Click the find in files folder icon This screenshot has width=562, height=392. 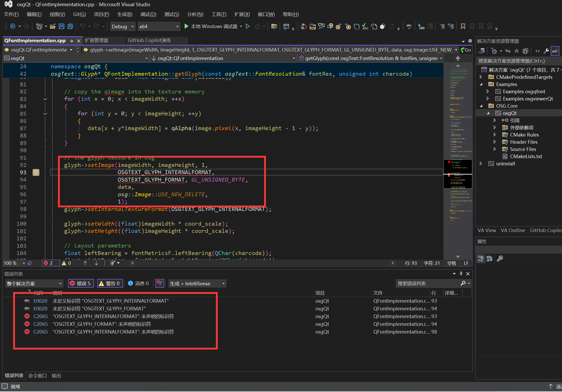click(274, 26)
